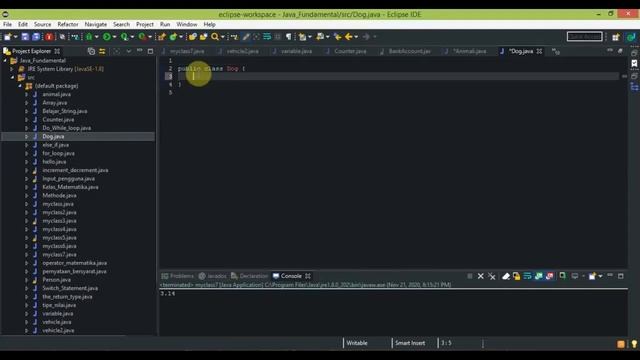640x360 pixels.
Task: Toggle Link with Editor in Project Explorer
Action: (102, 51)
